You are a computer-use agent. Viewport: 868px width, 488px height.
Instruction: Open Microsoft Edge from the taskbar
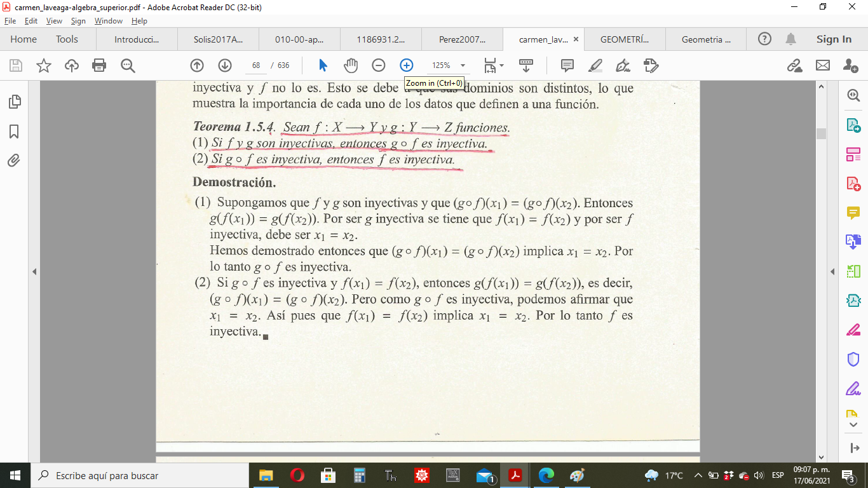(546, 475)
